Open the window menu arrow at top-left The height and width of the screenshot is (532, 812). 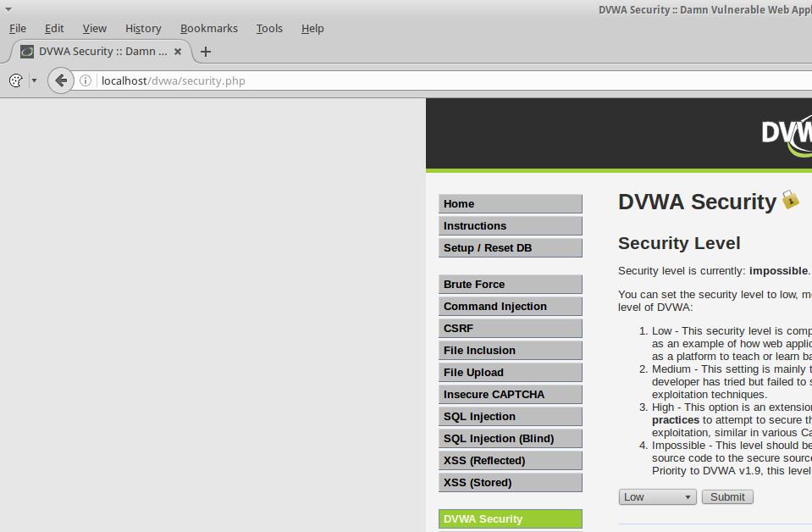click(x=8, y=9)
